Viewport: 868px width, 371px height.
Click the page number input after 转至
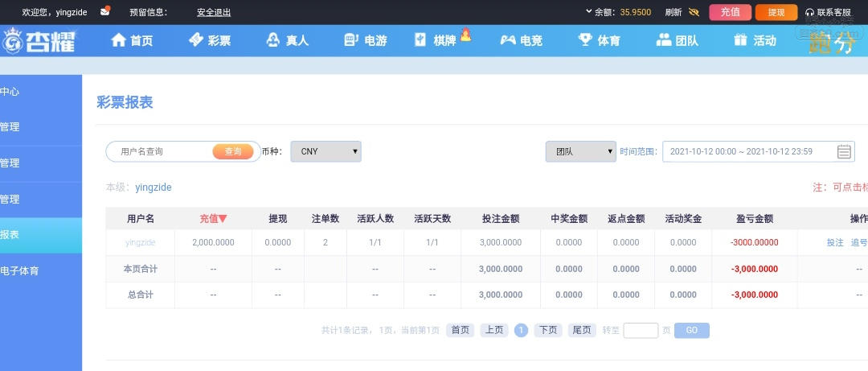641,331
